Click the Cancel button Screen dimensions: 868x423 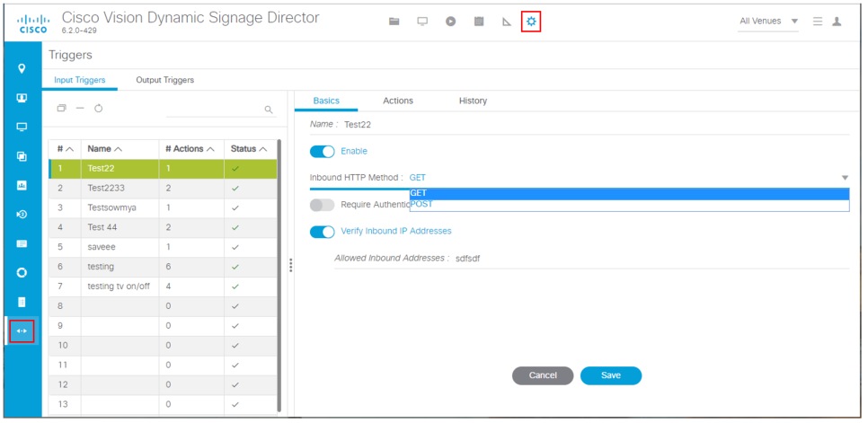(543, 375)
